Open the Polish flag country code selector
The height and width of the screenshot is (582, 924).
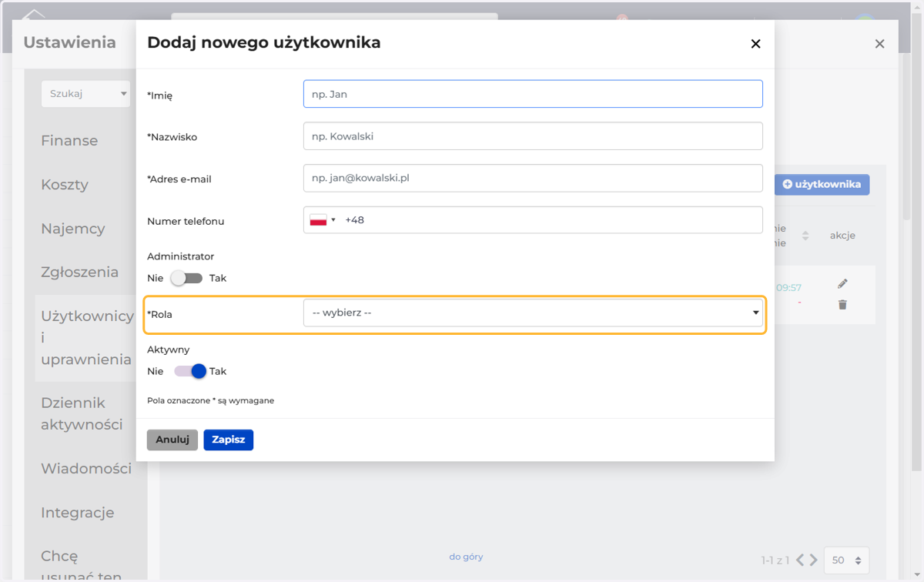coord(323,220)
